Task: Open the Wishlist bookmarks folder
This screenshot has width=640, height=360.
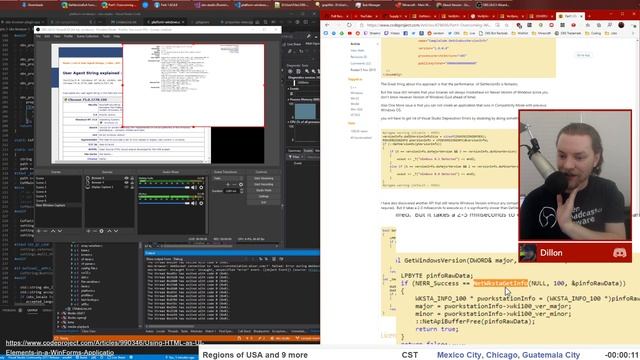Action: coord(520,33)
